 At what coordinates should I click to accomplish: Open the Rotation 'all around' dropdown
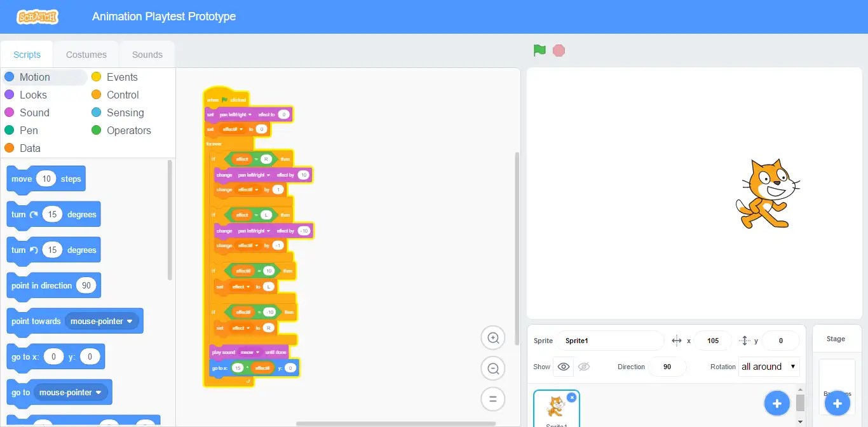point(769,367)
